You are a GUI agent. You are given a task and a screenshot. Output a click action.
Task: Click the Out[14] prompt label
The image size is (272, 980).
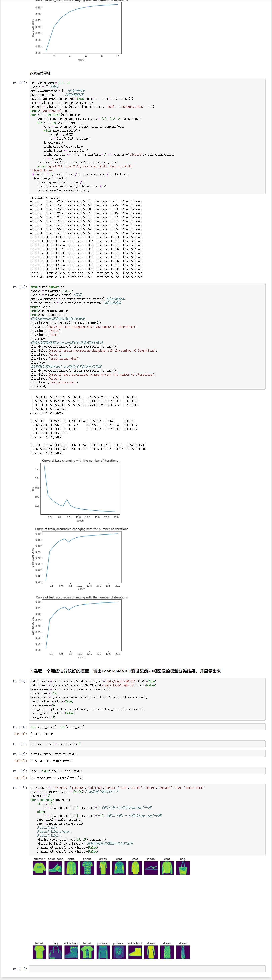[x=20, y=734]
